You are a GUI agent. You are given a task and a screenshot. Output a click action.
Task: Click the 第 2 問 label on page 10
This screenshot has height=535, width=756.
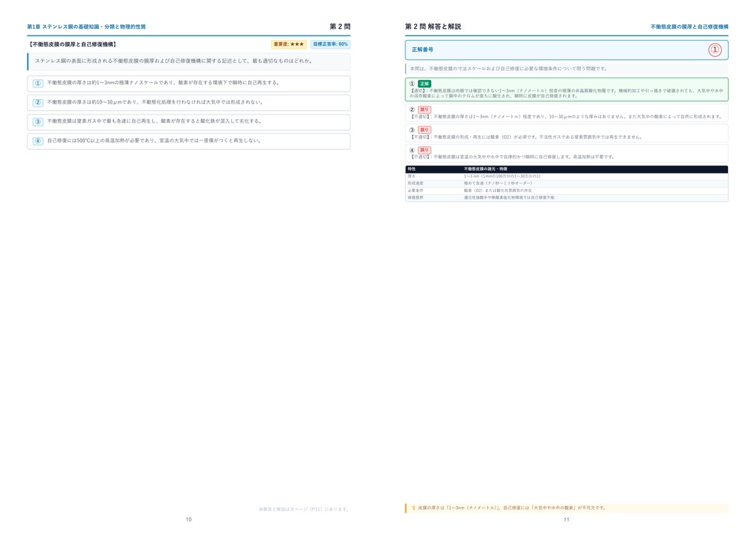[x=340, y=27]
